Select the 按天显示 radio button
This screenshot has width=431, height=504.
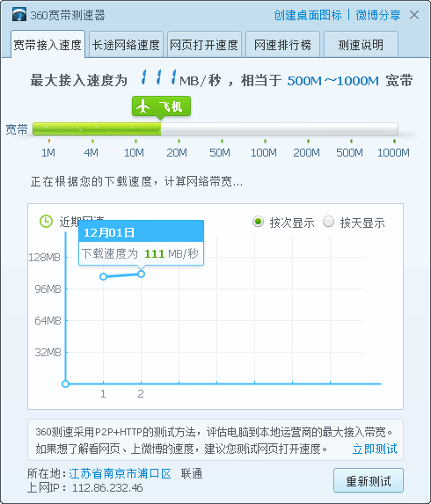[328, 222]
